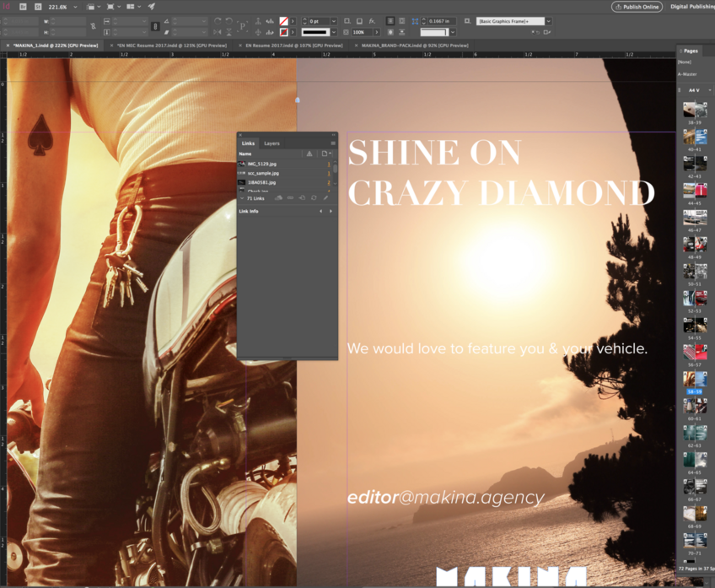
Task: Click the rotate 90° counter-clockwise icon
Action: coord(228,21)
